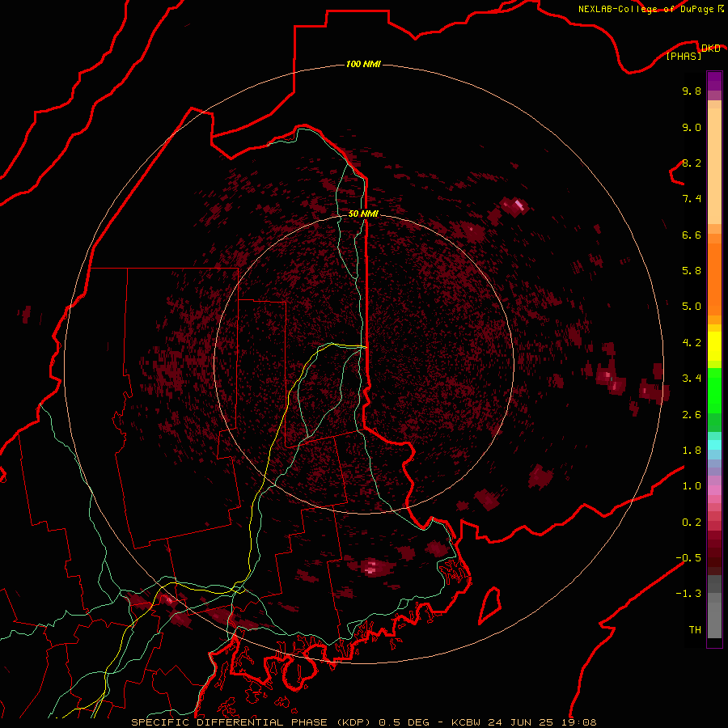
Task: Click the 9.0 value on color scale
Action: [x=692, y=127]
